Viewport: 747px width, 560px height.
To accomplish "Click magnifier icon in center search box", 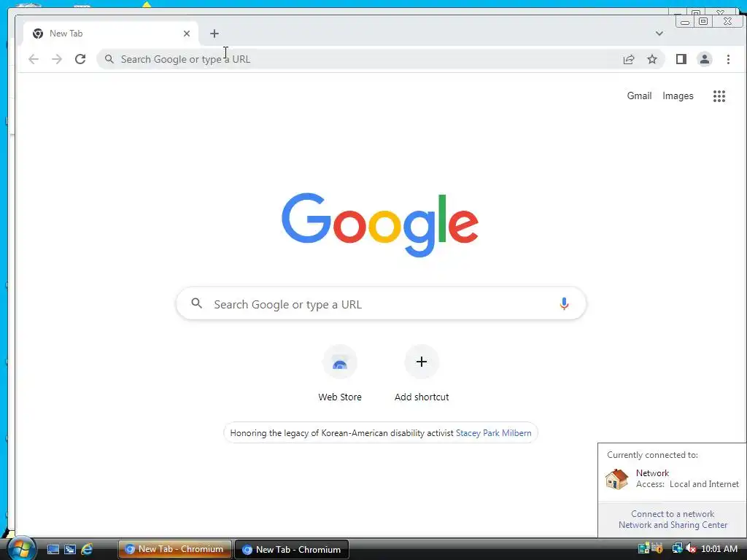I will 196,303.
